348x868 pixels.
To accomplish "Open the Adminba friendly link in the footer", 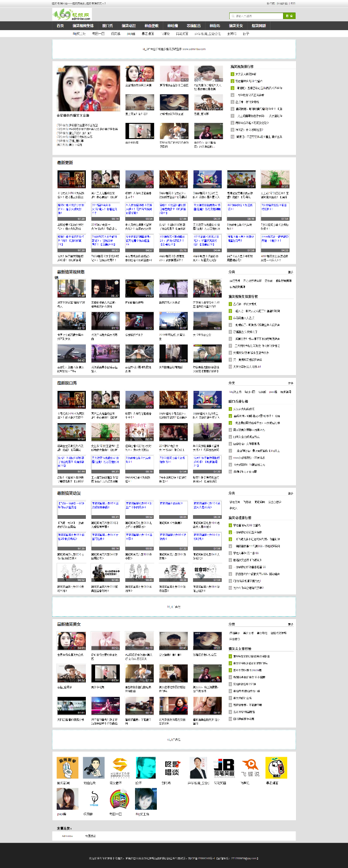I will (67, 836).
